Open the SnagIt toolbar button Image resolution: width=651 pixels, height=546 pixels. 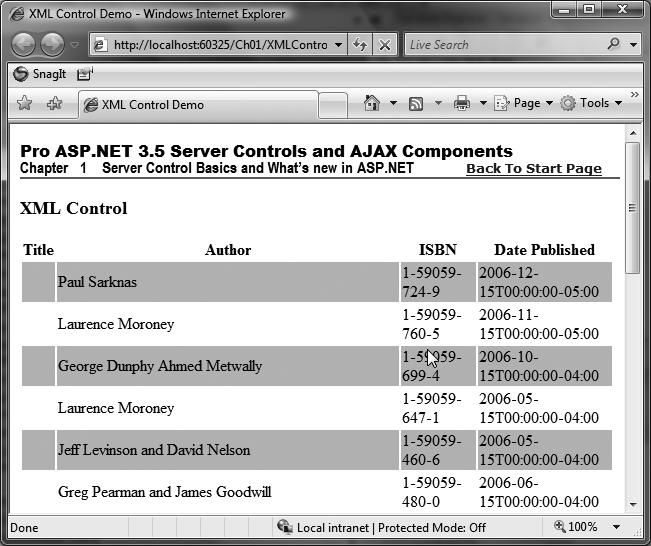tap(39, 74)
